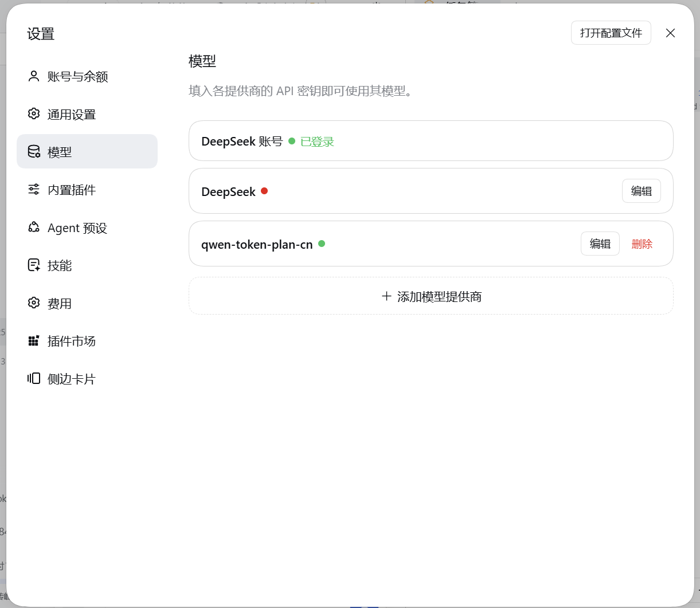This screenshot has width=700, height=608.
Task: Close the 设置 dialog with X
Action: (670, 33)
